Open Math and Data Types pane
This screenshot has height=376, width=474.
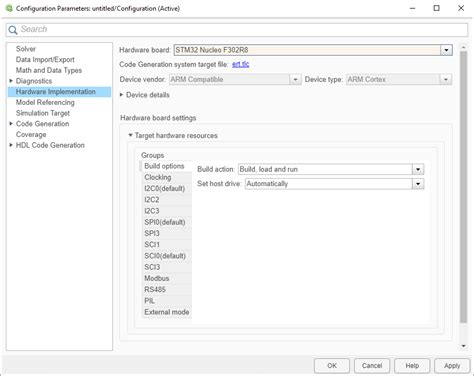coord(49,70)
